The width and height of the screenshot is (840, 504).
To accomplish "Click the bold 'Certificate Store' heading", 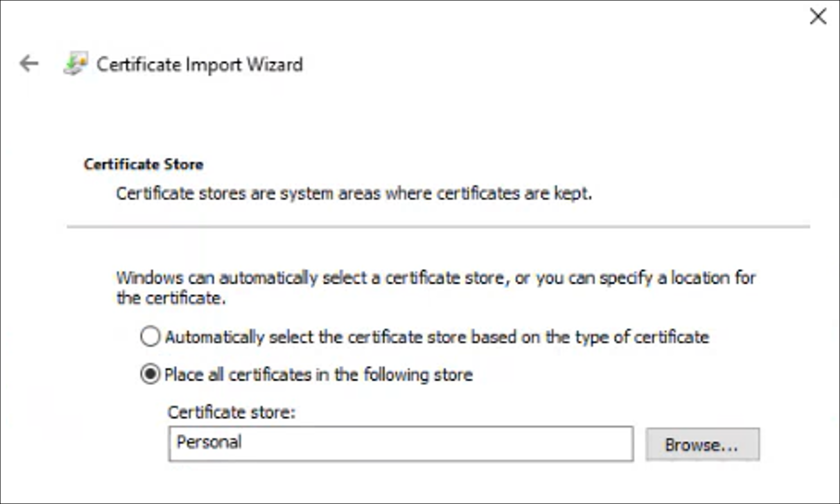I will (x=144, y=164).
